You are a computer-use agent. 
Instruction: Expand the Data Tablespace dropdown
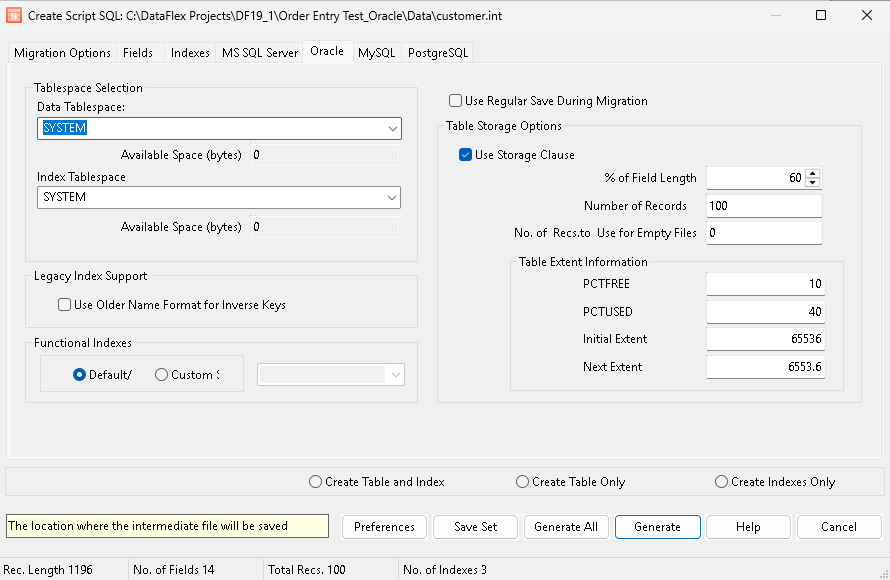coord(392,128)
